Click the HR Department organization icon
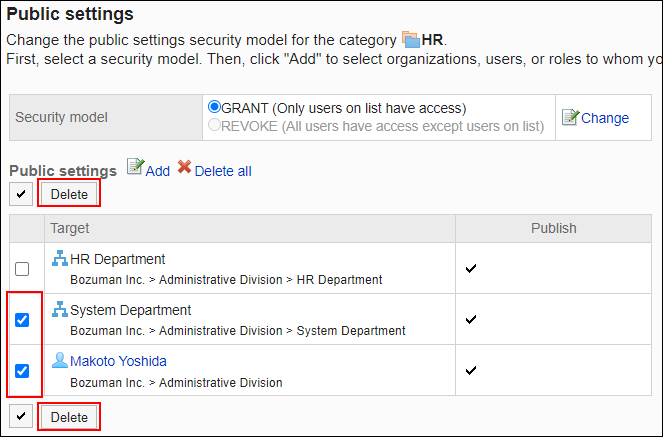The image size is (663, 437). click(60, 258)
